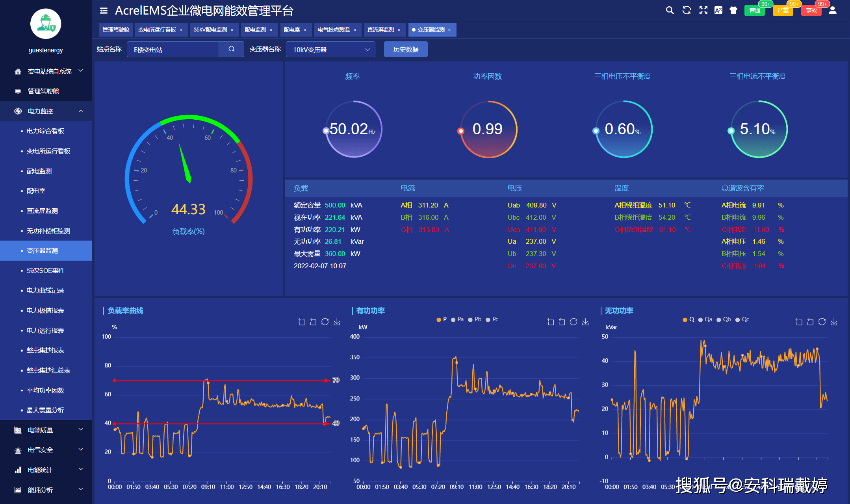
Task: Open the theme shirt icon
Action: pos(733,10)
